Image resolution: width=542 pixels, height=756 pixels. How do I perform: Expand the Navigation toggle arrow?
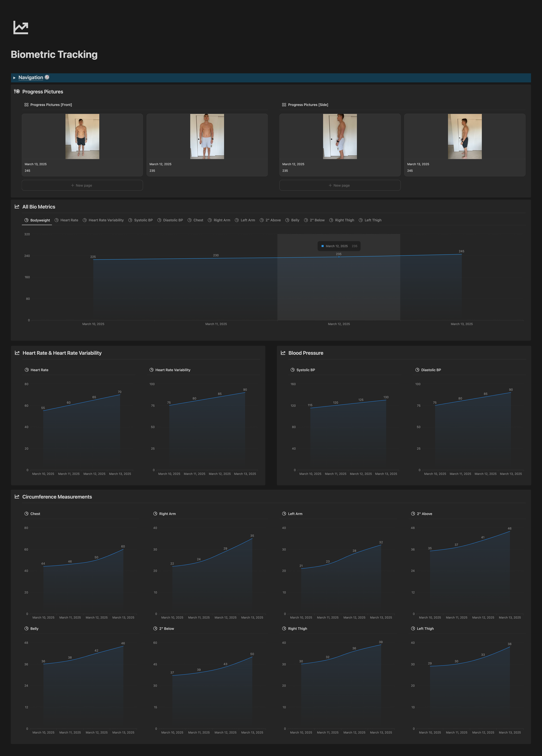click(14, 78)
